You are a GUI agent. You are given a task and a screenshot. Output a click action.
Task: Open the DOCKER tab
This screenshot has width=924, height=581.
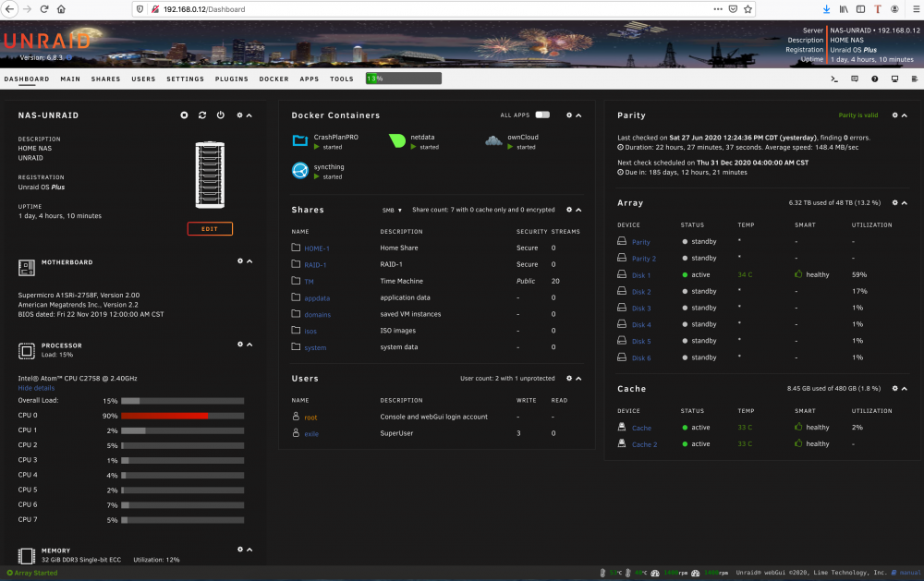(274, 79)
